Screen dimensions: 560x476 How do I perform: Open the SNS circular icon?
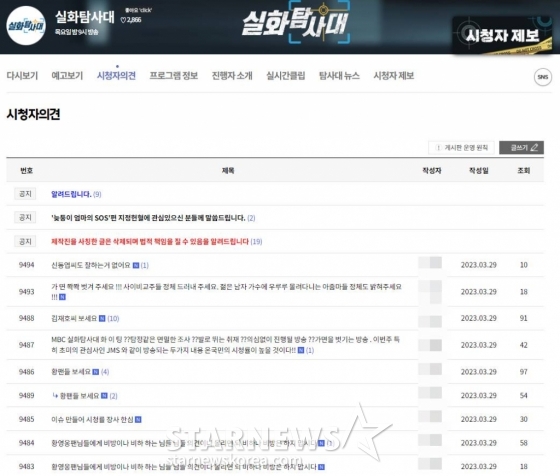pos(542,77)
